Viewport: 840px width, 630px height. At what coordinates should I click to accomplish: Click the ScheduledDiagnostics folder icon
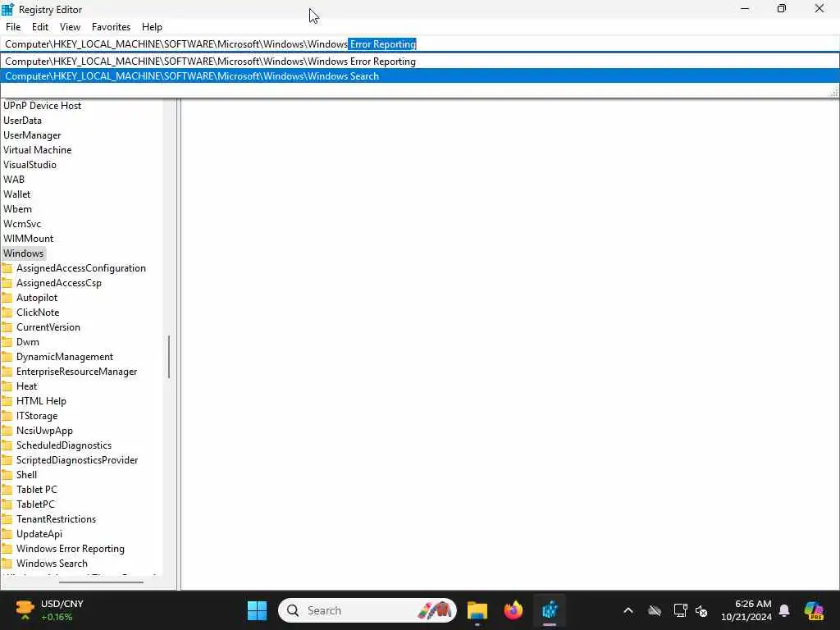(7, 445)
